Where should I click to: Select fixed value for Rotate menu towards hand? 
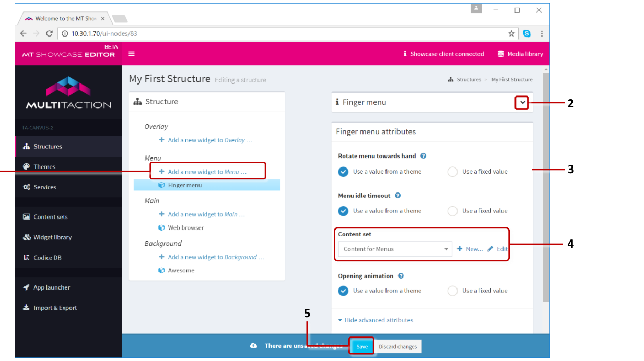452,172
